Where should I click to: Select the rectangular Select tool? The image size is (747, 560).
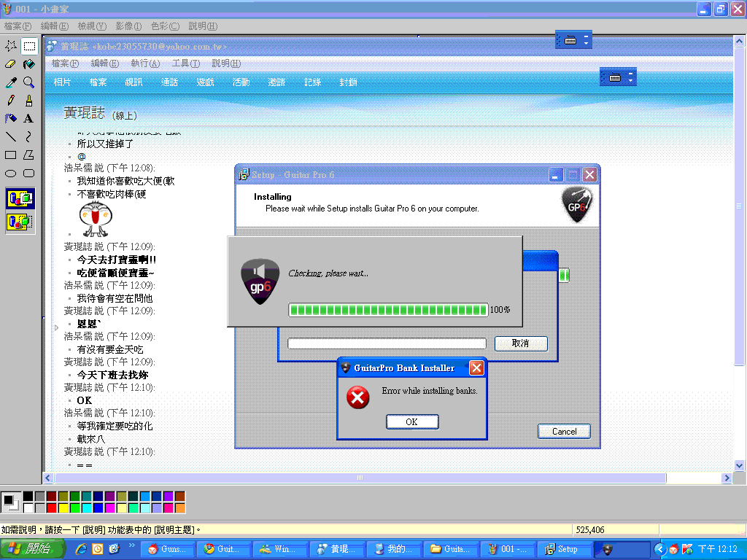click(x=29, y=46)
